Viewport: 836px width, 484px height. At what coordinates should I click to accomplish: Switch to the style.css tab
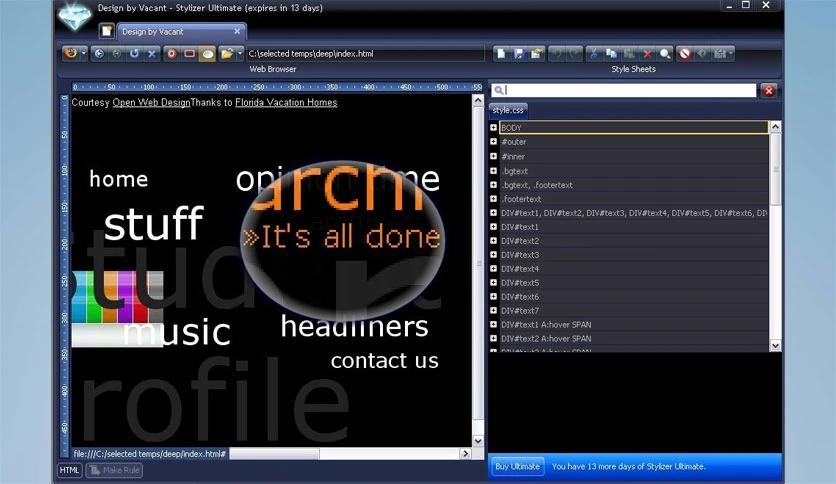[x=508, y=110]
